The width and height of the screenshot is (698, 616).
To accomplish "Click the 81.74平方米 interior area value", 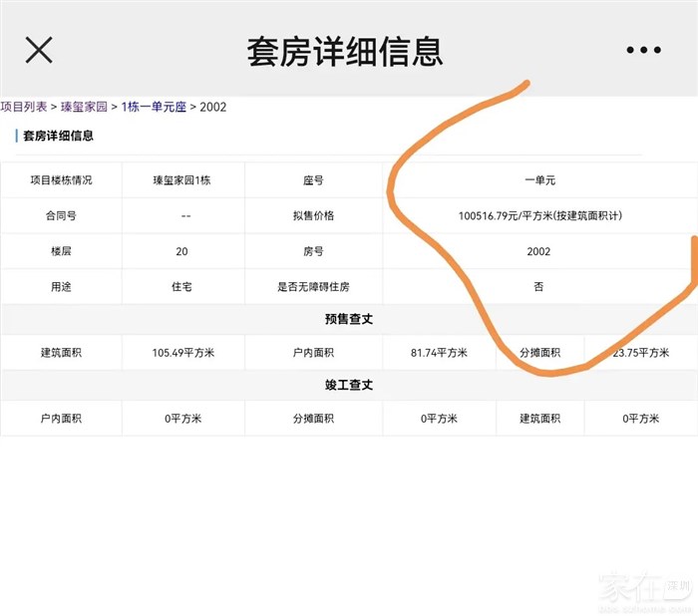I will (x=439, y=353).
